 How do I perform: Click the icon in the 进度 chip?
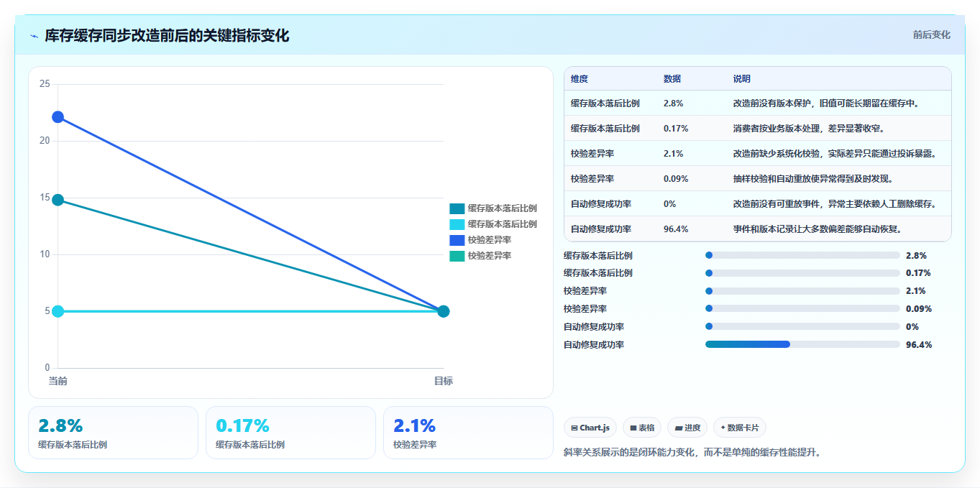[678, 428]
